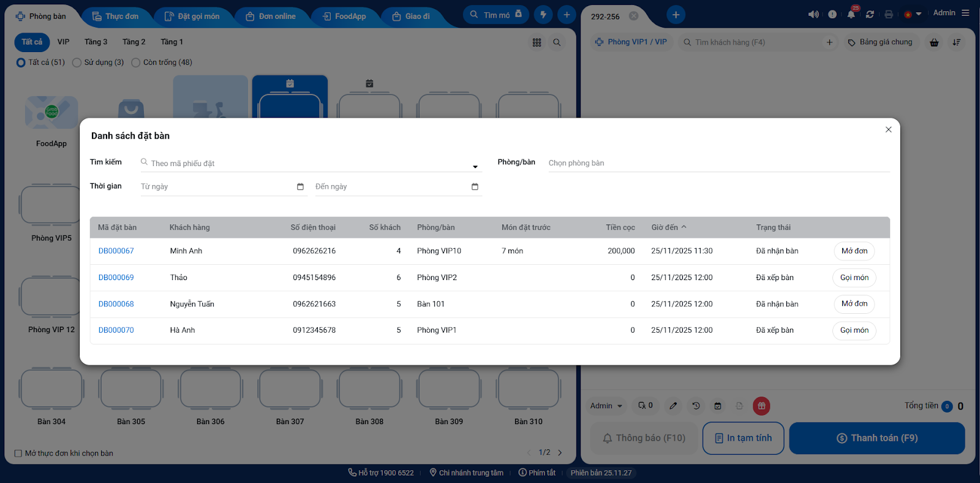Click the sort order icon
This screenshot has width=980, height=483.
click(x=956, y=42)
